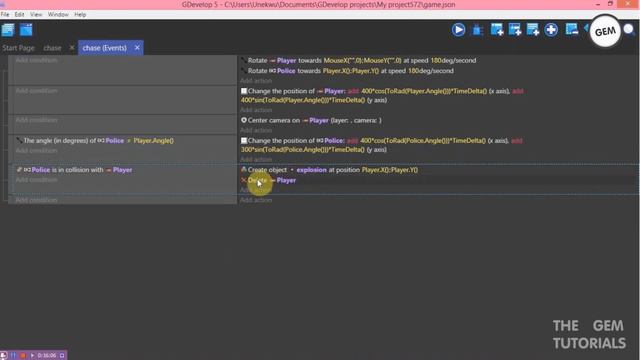
Task: Click the recorder play arrow
Action: pos(32,356)
